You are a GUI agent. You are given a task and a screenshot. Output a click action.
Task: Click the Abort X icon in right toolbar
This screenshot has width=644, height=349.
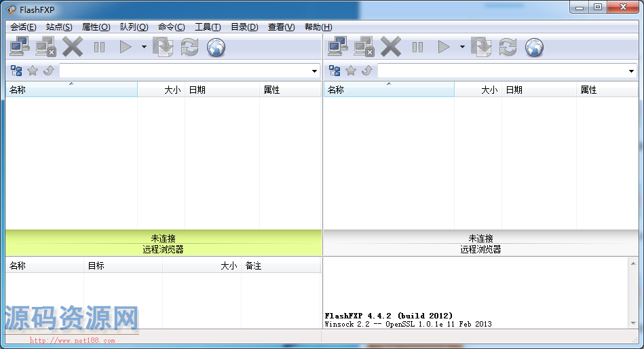coord(391,47)
